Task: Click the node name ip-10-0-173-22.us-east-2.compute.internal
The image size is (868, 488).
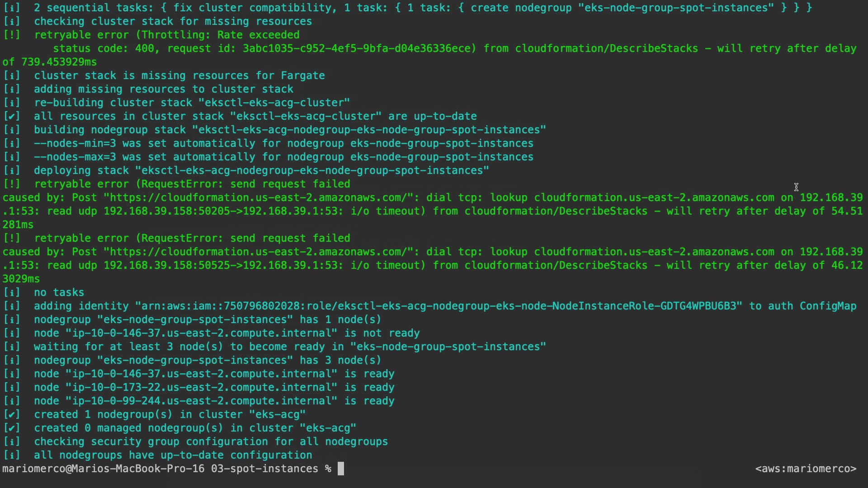Action: [x=202, y=388]
